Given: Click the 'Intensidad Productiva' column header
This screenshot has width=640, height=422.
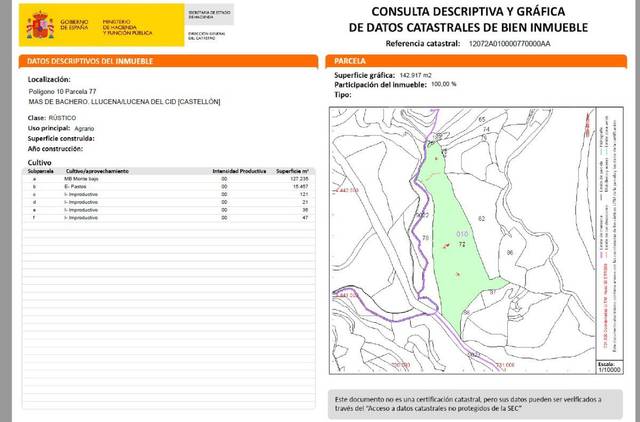Looking at the screenshot, I should 239,171.
